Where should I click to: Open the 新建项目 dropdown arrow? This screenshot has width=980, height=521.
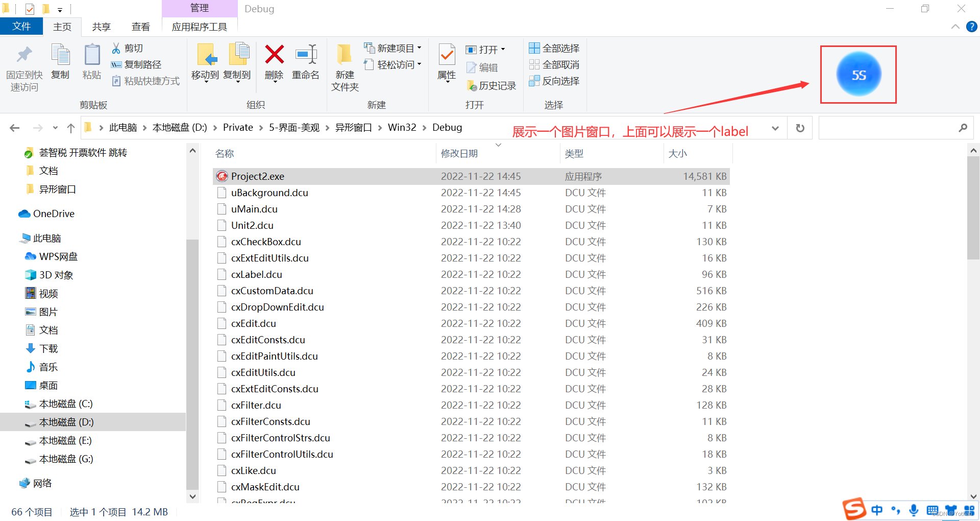(420, 48)
